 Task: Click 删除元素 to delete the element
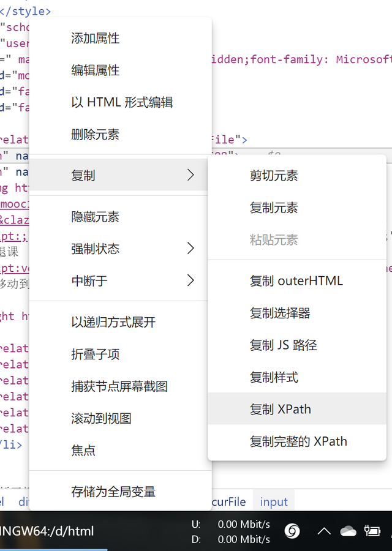coord(95,135)
